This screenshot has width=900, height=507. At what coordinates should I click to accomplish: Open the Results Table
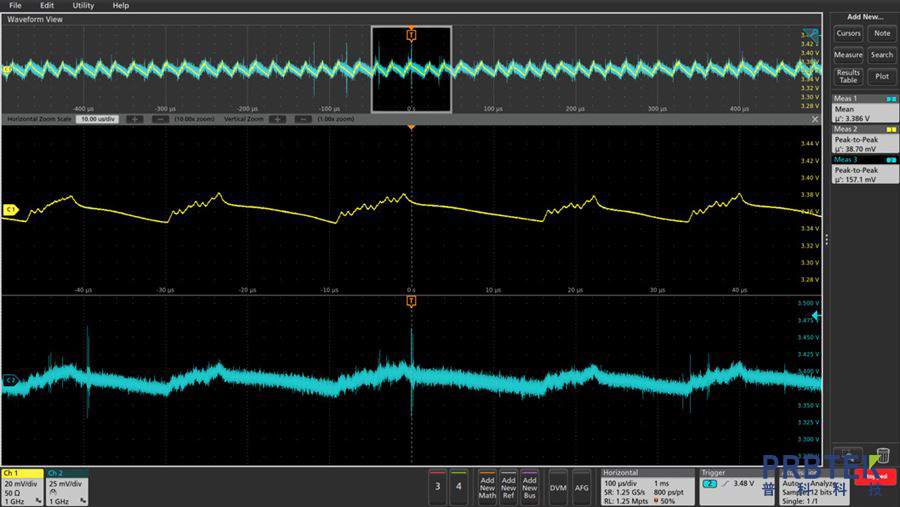point(848,76)
